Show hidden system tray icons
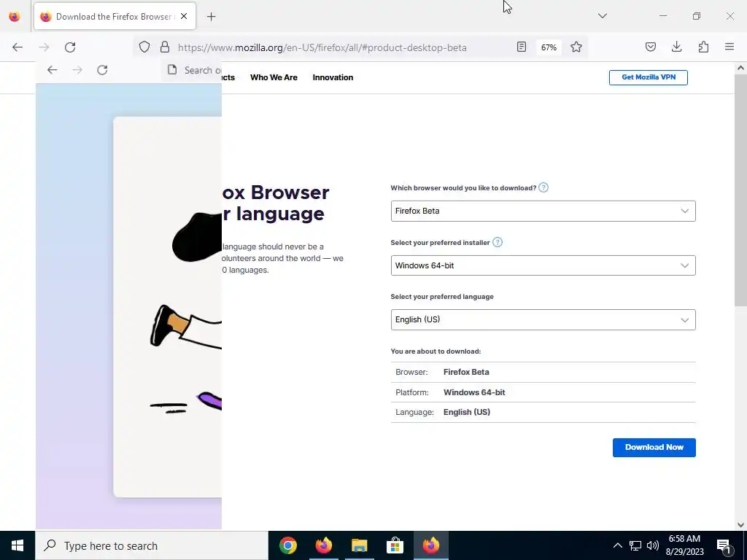The width and height of the screenshot is (747, 560). [617, 545]
